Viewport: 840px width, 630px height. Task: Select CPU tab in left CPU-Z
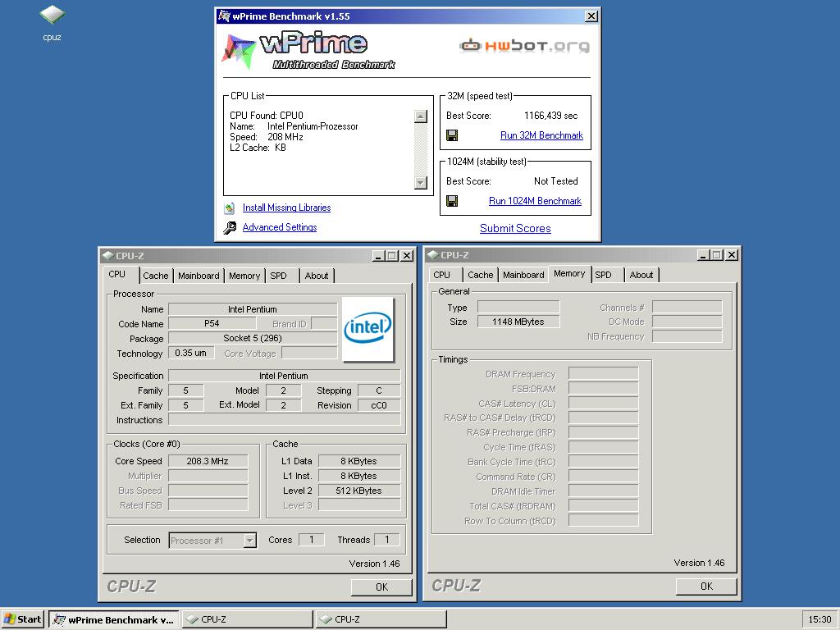tap(117, 274)
